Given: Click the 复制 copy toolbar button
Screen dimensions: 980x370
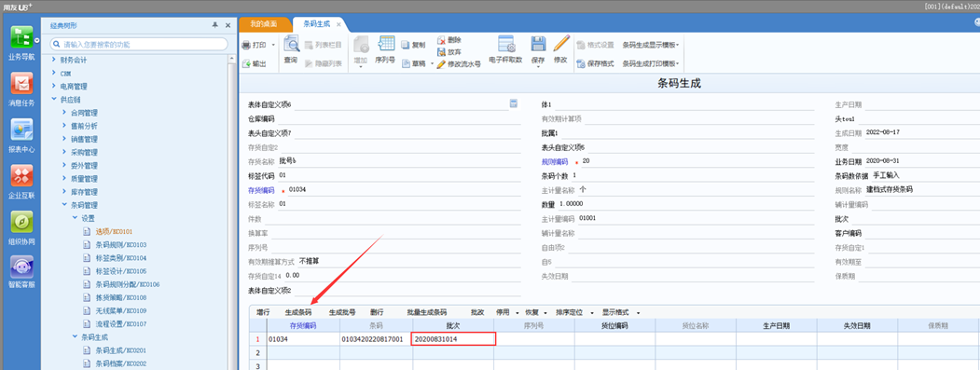Looking at the screenshot, I should pyautogui.click(x=413, y=45).
